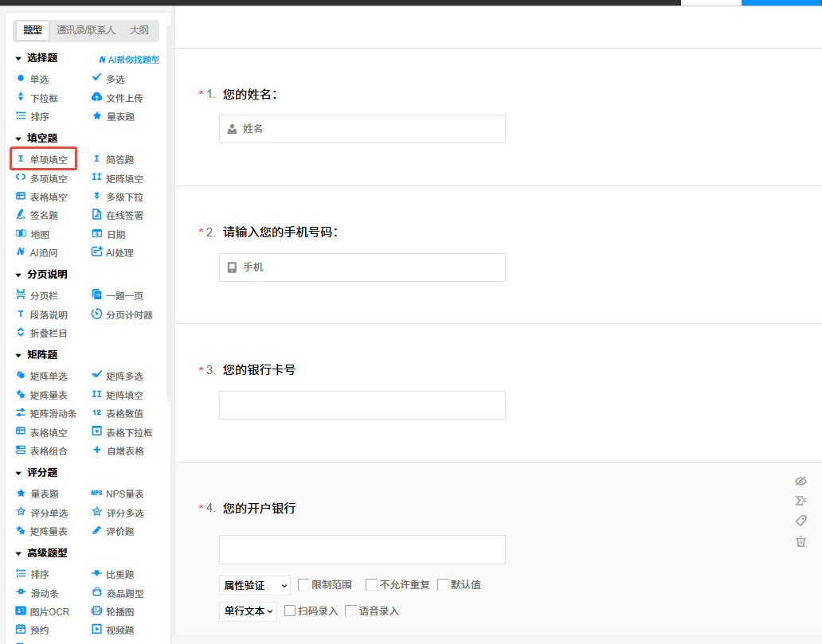The width and height of the screenshot is (822, 644).
Task: Add a 多选 multiple-choice question
Action: tap(108, 79)
